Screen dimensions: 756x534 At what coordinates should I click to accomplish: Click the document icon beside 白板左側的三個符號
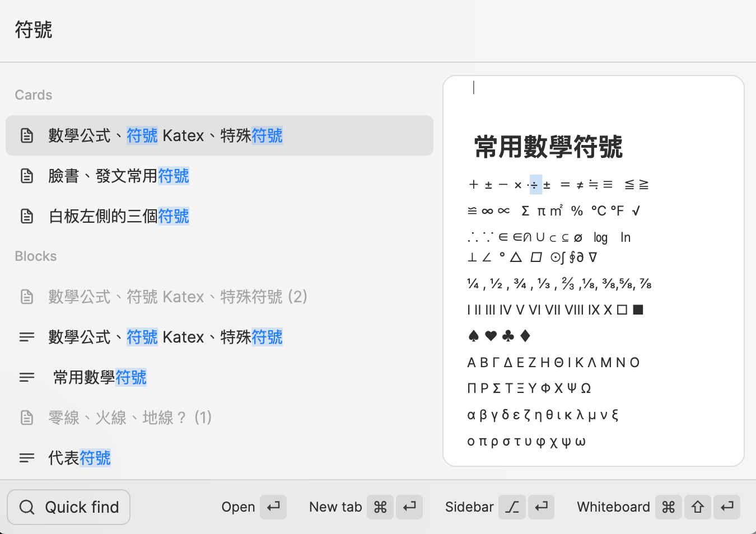27,216
